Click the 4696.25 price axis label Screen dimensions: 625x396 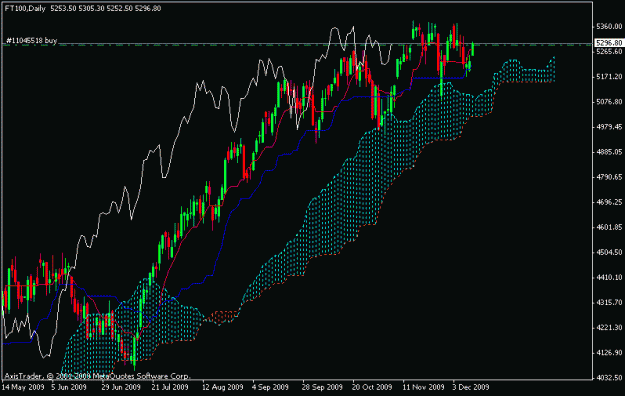(x=609, y=202)
